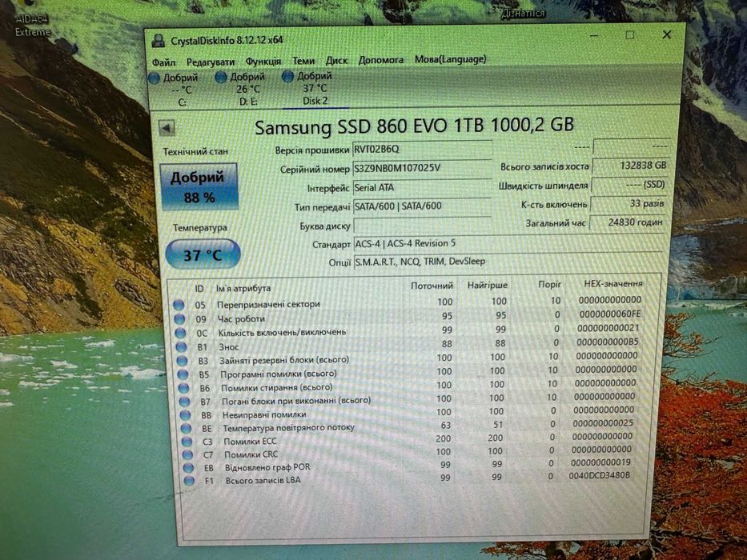Click the host writes value 132838 GB
This screenshot has height=560, width=747.
coord(630,166)
